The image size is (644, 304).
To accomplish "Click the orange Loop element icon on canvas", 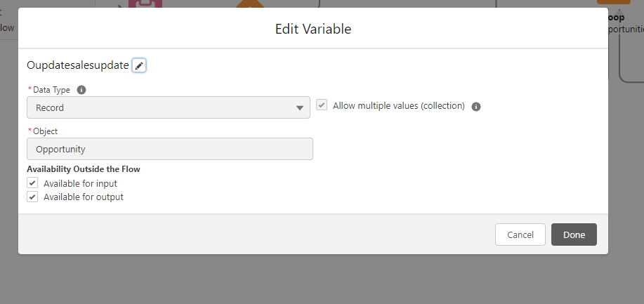I will tap(613, 2).
